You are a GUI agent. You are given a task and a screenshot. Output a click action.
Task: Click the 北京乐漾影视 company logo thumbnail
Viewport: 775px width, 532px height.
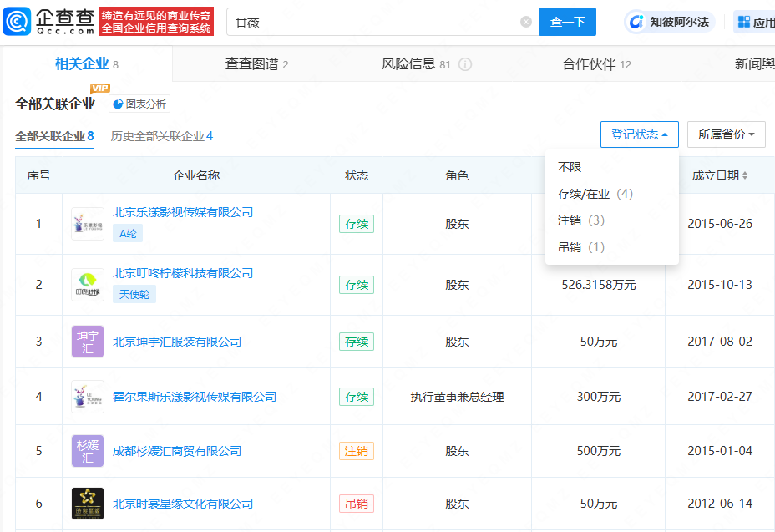pos(88,224)
